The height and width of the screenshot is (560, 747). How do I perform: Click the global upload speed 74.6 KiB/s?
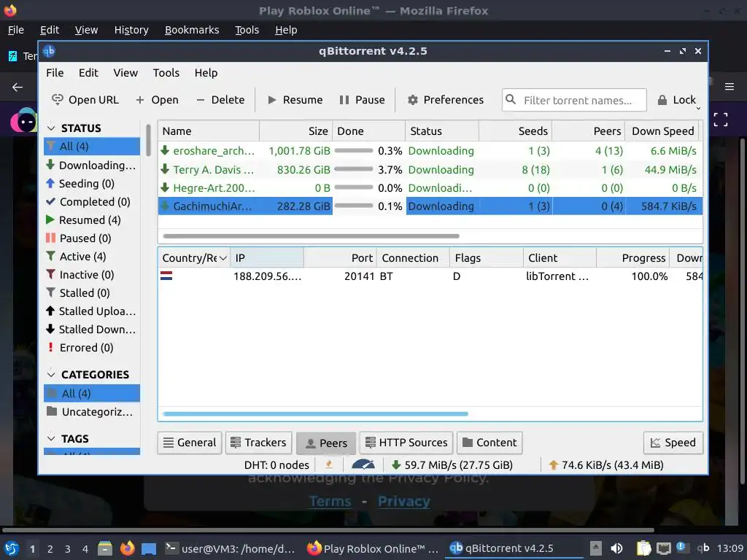[x=606, y=464]
